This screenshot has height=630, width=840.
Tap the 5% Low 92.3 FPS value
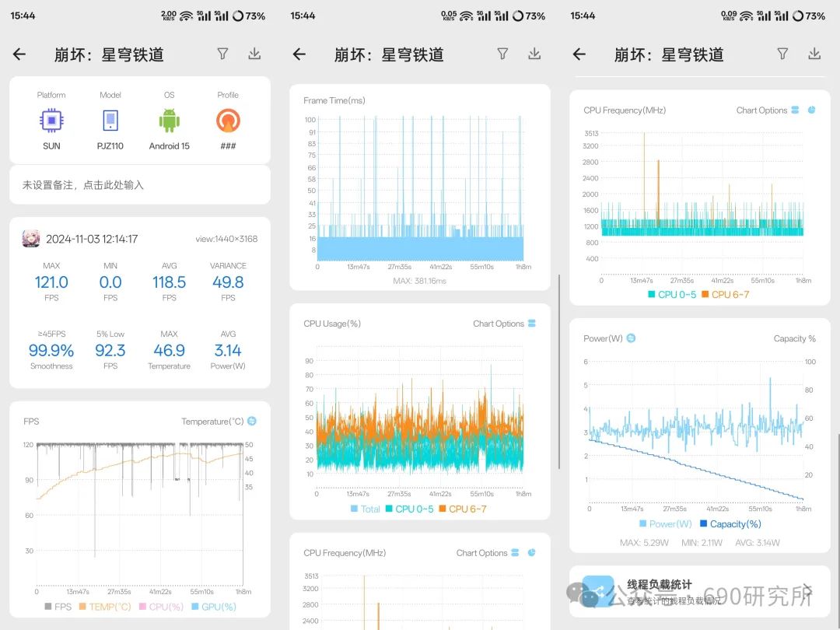click(110, 350)
